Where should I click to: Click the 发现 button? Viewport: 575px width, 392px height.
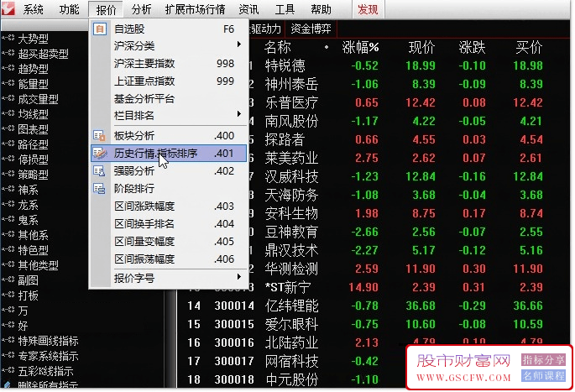(x=368, y=9)
